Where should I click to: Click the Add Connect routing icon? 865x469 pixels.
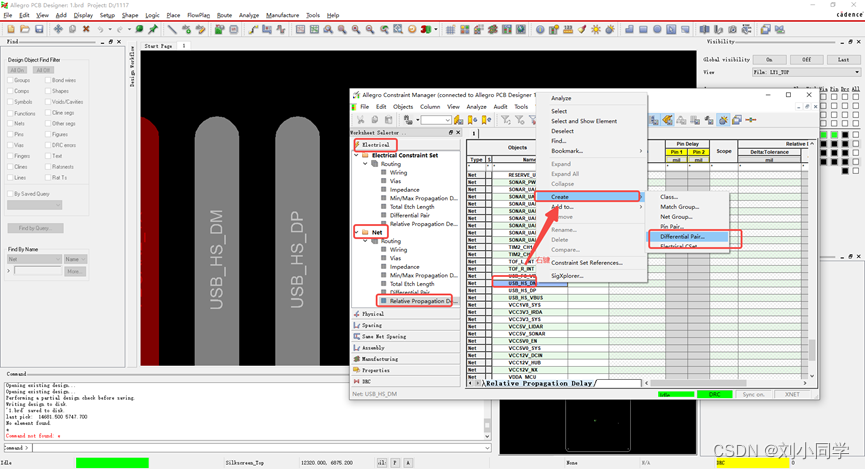253,29
